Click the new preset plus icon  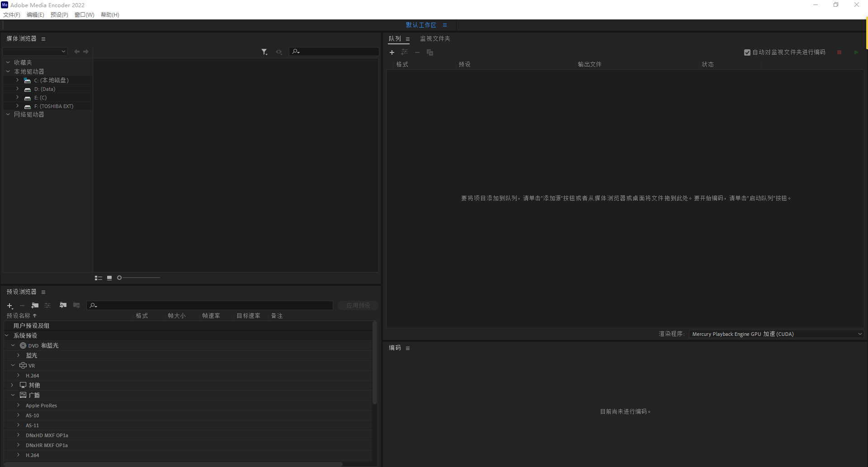[x=9, y=306]
